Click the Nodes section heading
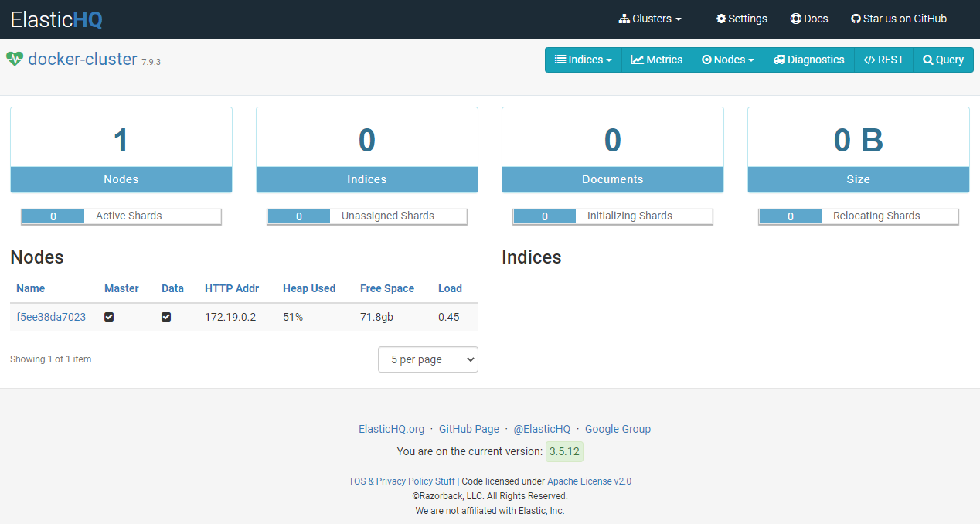 [37, 257]
